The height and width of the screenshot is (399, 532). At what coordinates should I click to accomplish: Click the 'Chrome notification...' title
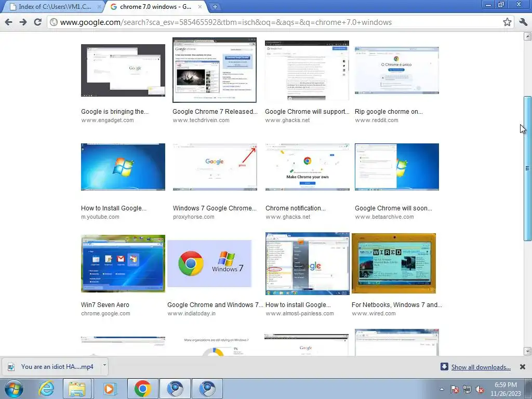coord(296,208)
